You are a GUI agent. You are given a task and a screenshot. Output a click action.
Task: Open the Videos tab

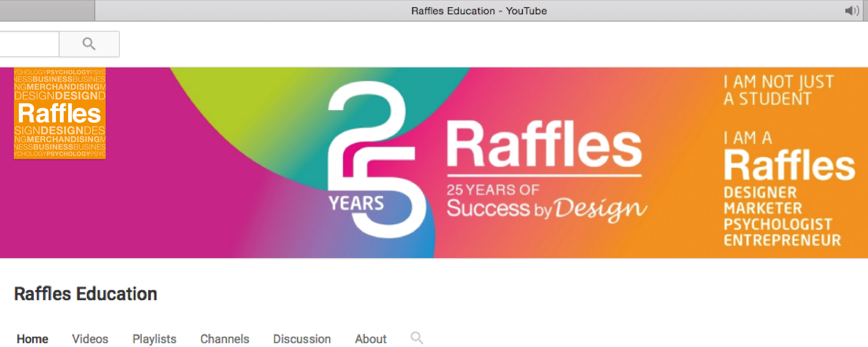point(90,339)
